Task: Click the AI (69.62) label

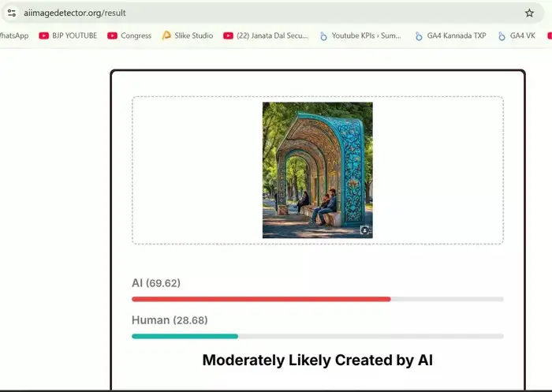Action: (x=156, y=282)
